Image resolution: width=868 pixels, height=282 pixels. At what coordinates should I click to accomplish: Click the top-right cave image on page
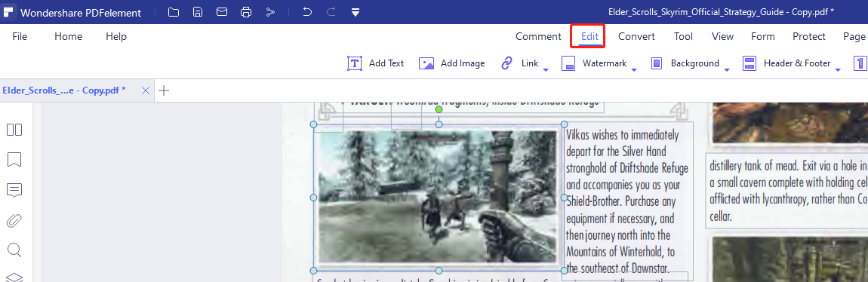click(x=790, y=123)
